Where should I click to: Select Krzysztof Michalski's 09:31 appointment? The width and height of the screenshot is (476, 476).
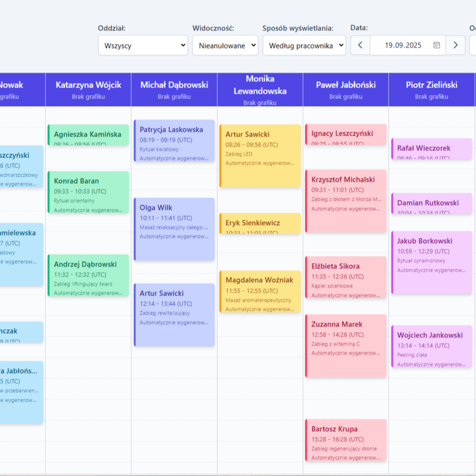click(346, 201)
